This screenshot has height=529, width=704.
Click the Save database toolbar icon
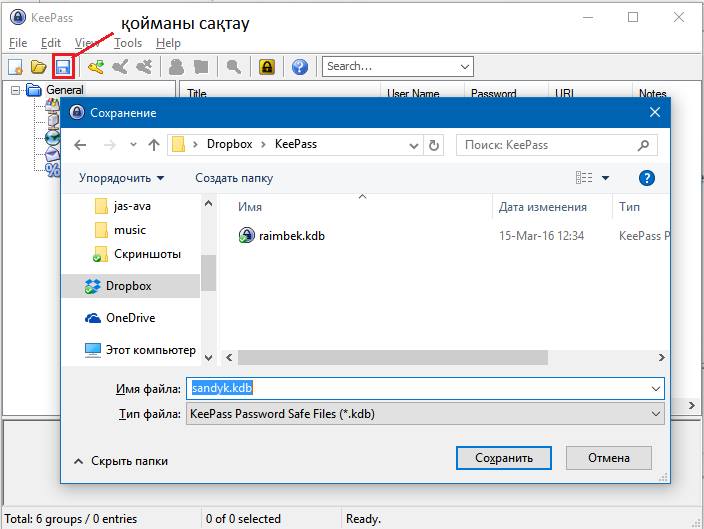coord(63,67)
